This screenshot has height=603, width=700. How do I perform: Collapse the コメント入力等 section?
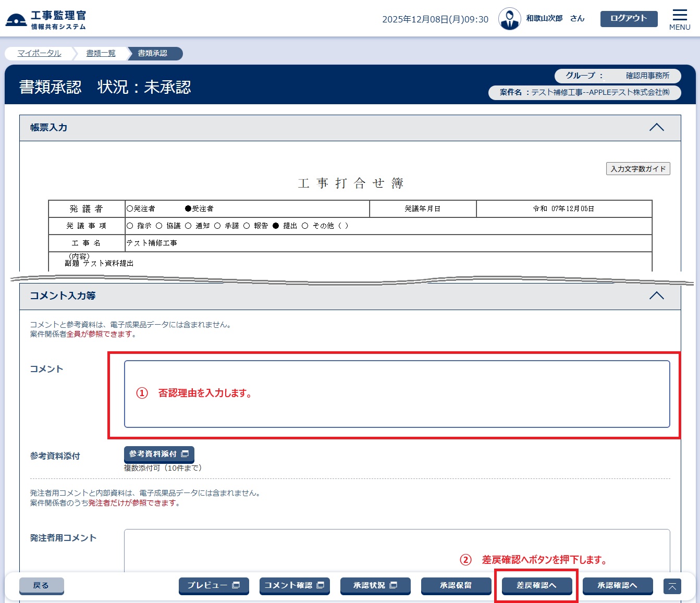click(656, 296)
